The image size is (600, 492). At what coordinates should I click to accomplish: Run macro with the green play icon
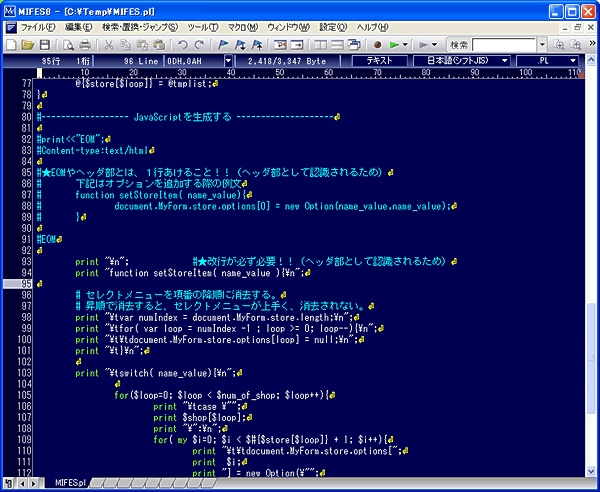coord(394,45)
